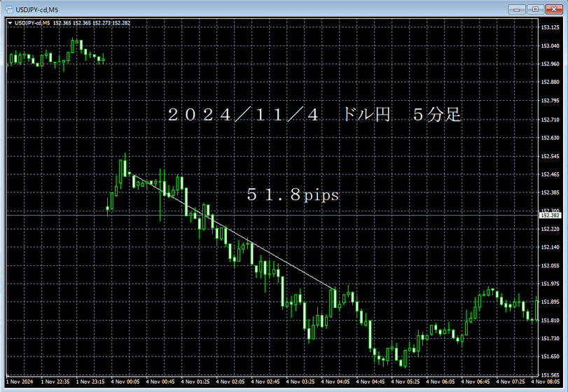Click the USDJPY-cd,M5 chart window icon

pos(9,10)
